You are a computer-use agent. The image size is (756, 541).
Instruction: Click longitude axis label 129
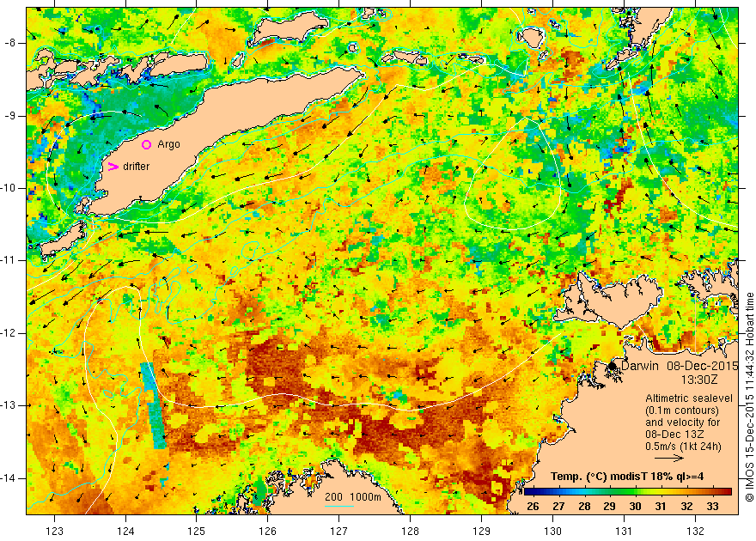click(482, 532)
